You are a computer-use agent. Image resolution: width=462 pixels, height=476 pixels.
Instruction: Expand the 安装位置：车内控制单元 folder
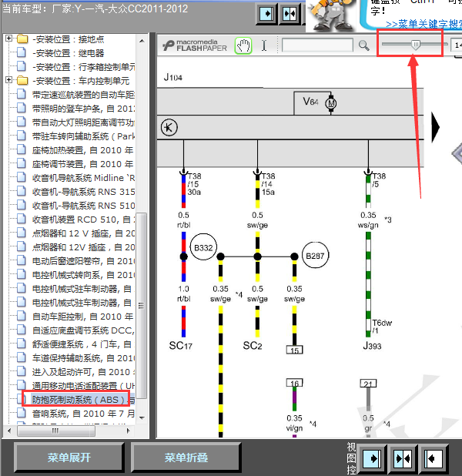[x=8, y=80]
